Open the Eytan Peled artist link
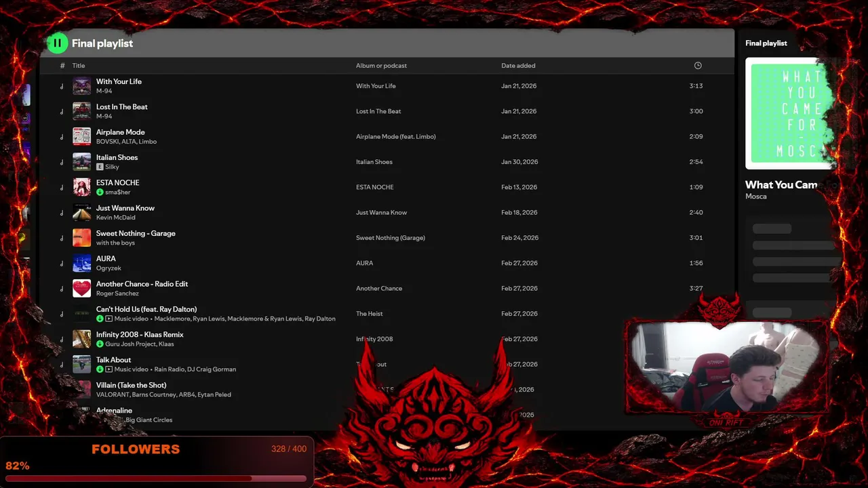Viewport: 868px width, 488px height. pos(216,394)
